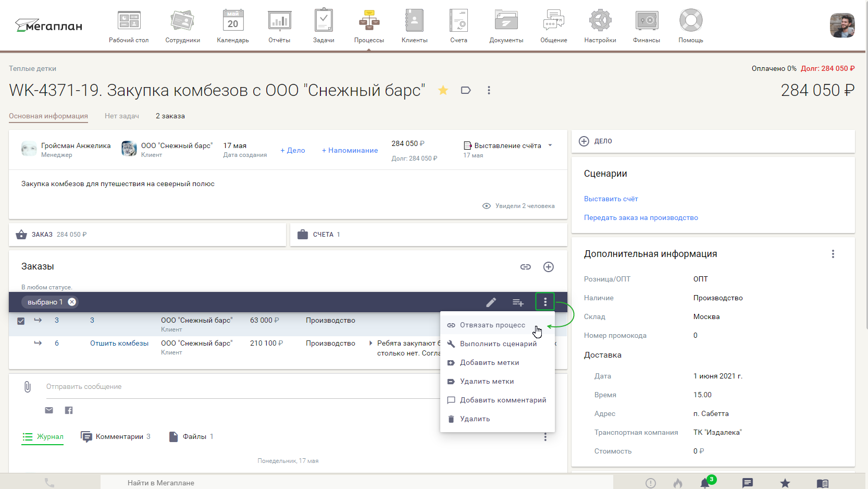Screen dimensions: 868x489
Task: Switch to 2 заказа tab
Action: pyautogui.click(x=170, y=116)
